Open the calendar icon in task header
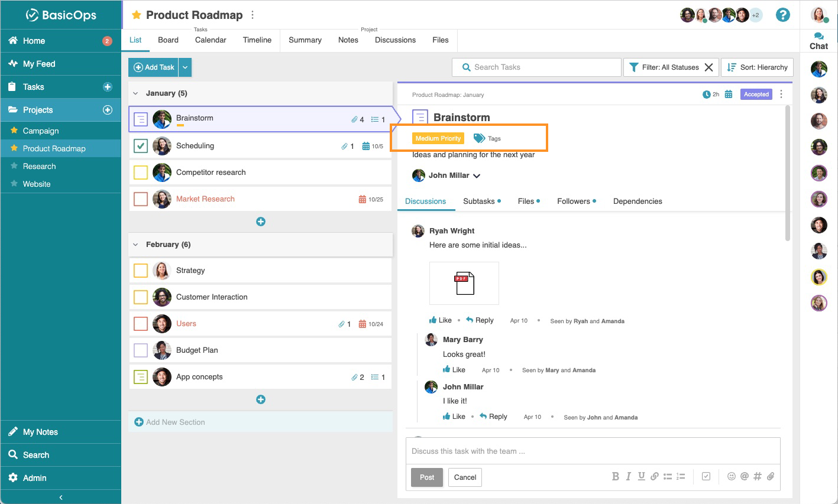838x504 pixels. tap(729, 95)
